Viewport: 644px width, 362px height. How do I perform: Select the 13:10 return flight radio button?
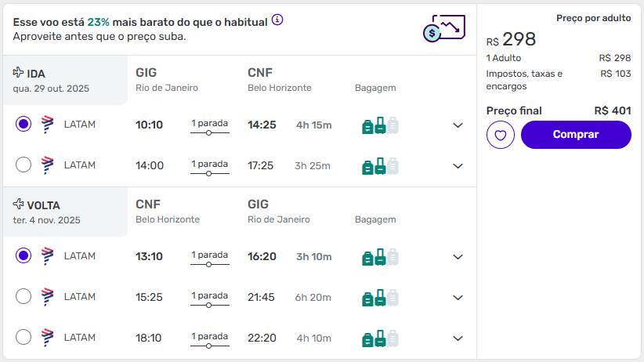coord(24,255)
